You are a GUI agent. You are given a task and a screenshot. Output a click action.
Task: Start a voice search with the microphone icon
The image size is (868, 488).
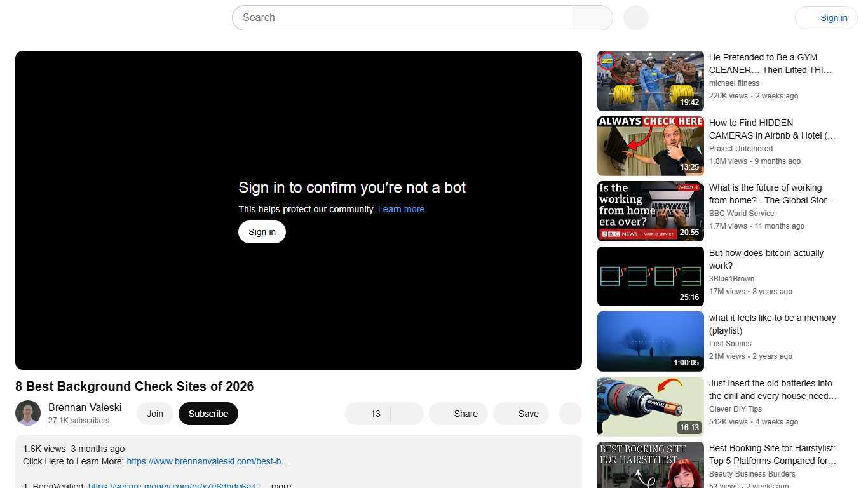click(635, 17)
